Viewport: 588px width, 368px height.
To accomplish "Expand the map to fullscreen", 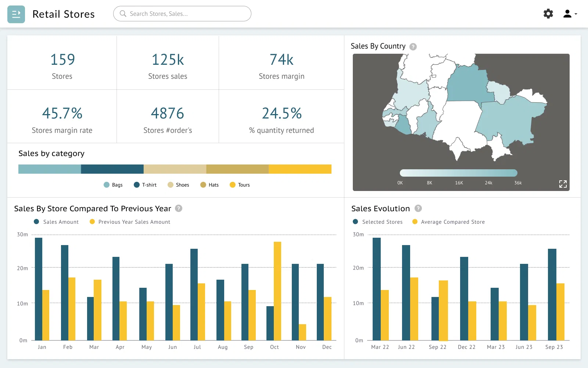I will point(563,184).
